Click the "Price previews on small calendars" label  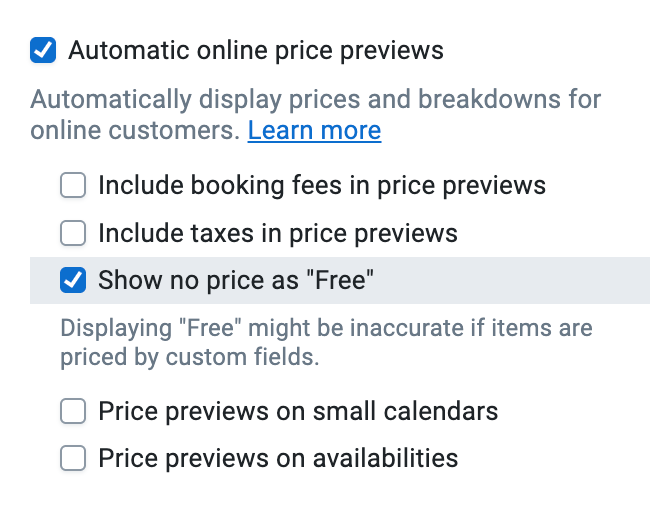point(297,411)
